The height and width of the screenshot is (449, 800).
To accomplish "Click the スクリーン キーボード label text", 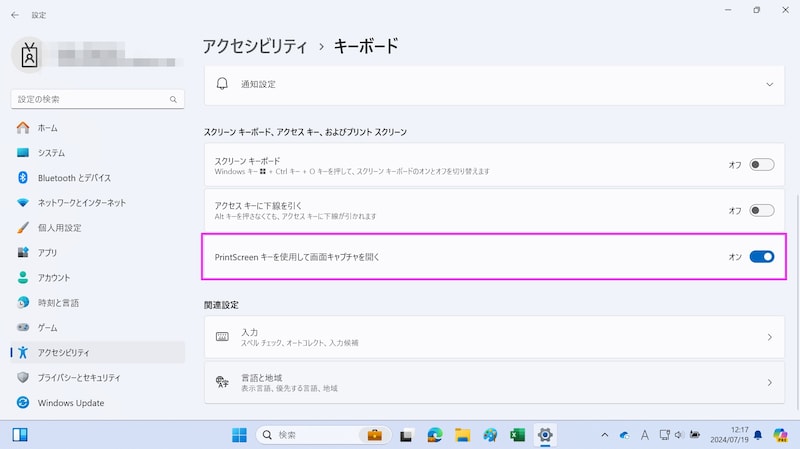I will [247, 161].
